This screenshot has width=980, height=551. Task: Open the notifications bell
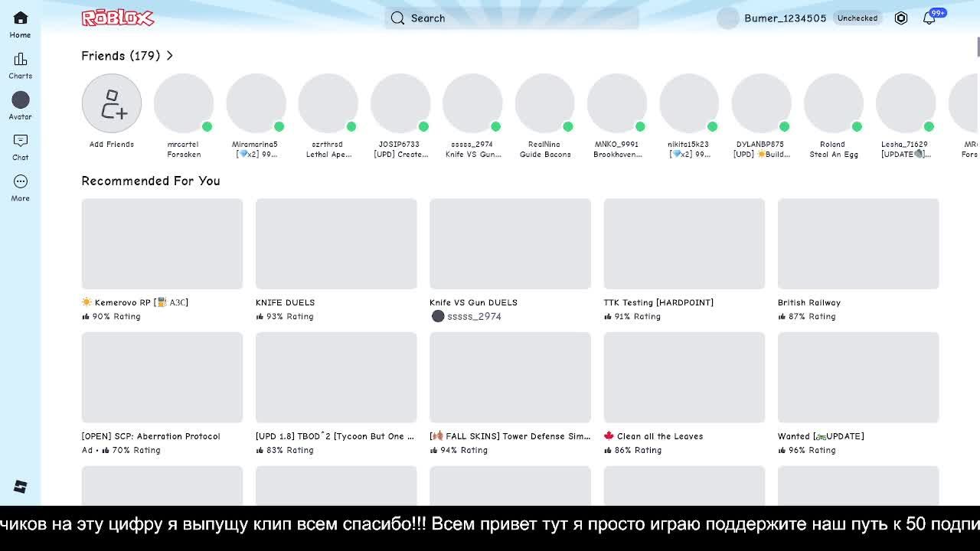[x=929, y=18]
